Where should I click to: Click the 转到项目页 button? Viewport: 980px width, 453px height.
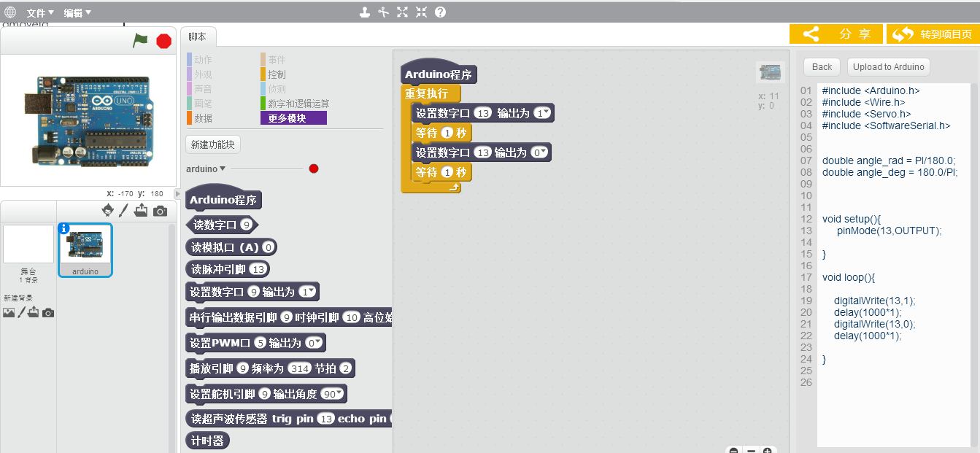(x=932, y=34)
